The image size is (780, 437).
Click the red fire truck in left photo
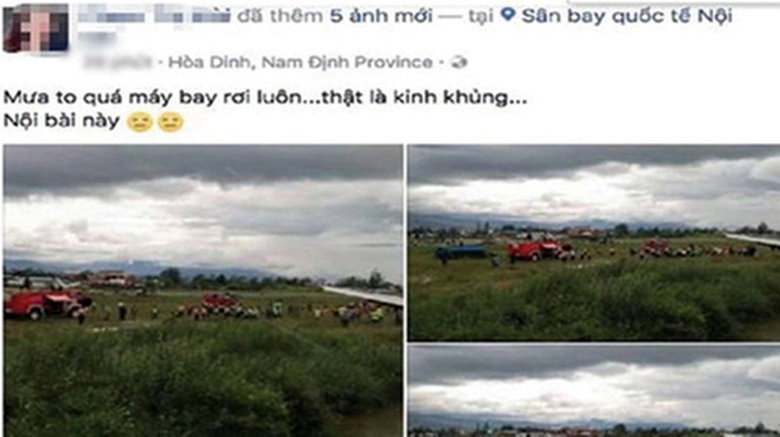(x=46, y=304)
